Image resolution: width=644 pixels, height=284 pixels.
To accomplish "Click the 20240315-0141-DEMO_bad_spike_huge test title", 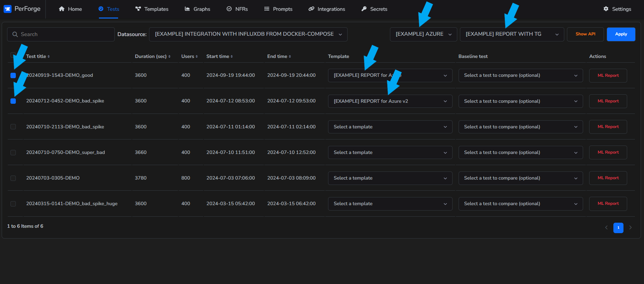I will click(72, 203).
